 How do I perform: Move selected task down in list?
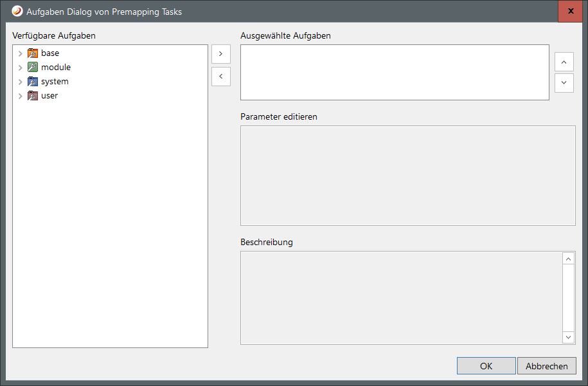click(x=564, y=82)
